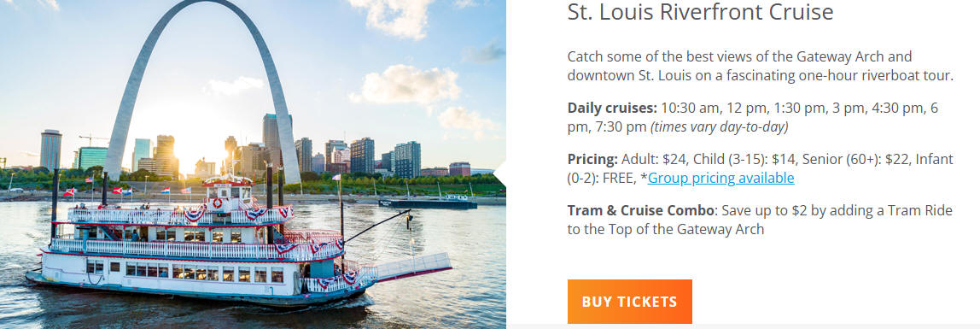
Task: Open the Group pricing available link
Action: 720,179
